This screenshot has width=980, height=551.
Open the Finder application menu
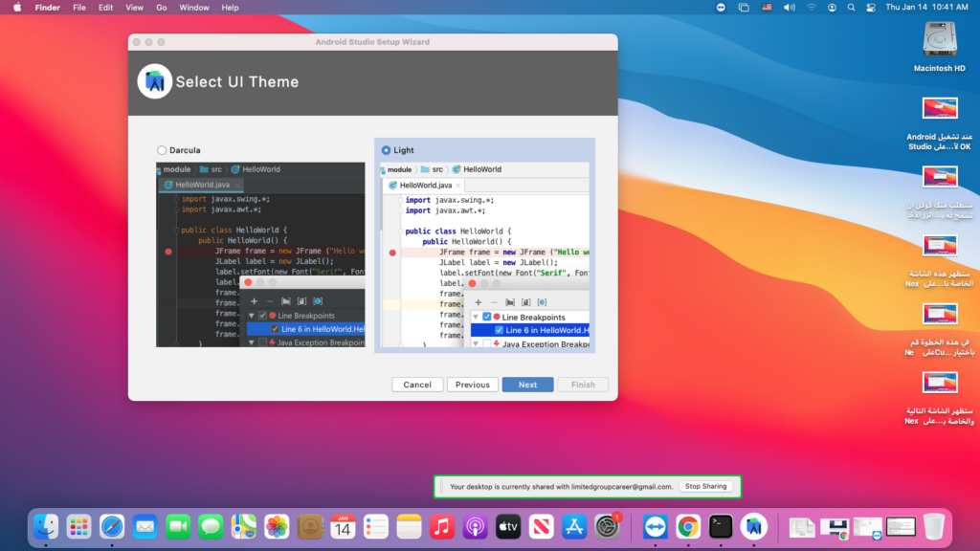(48, 8)
